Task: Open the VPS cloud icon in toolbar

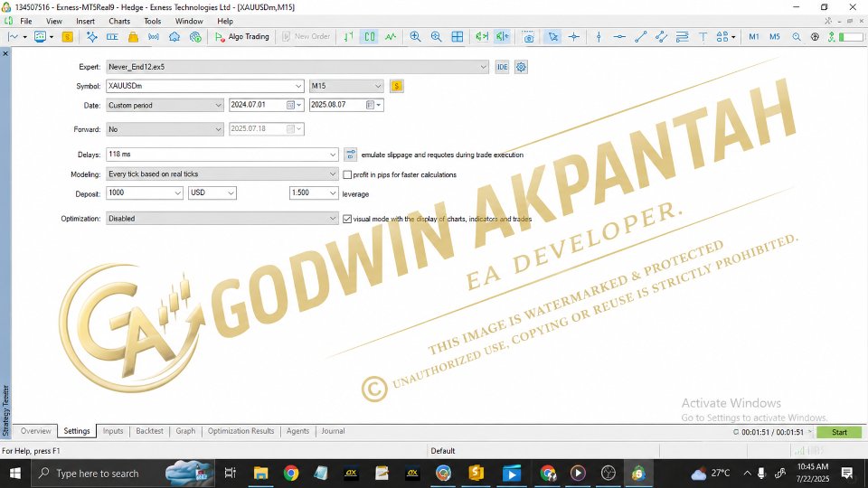Action: 175,36
